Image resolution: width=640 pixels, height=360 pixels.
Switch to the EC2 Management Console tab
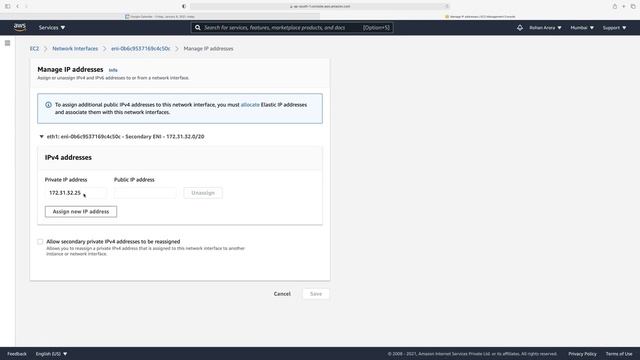[480, 17]
